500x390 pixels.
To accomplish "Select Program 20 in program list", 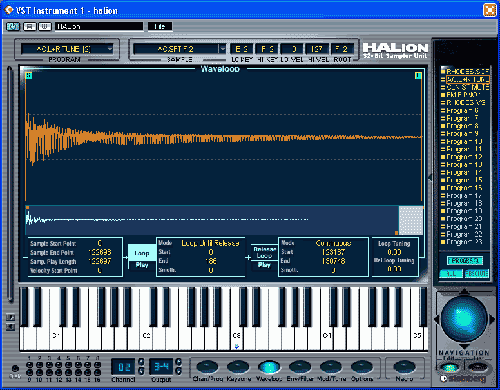I will click(462, 219).
